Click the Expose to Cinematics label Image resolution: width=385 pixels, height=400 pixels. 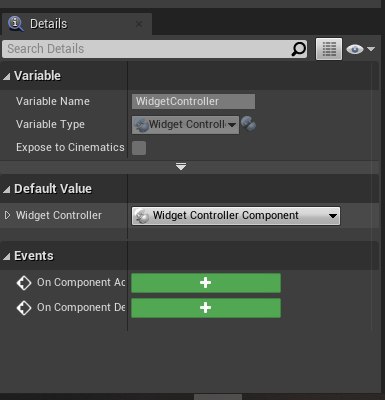click(x=70, y=147)
